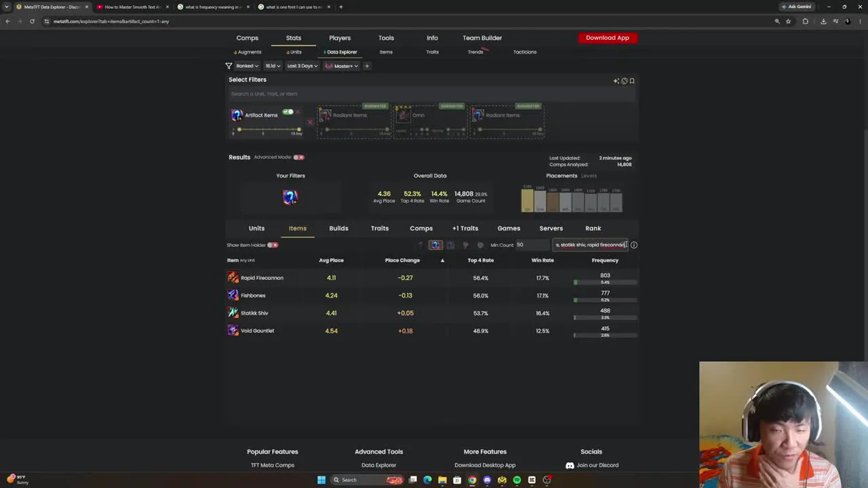Bookmark the current filter set
This screenshot has width=868, height=488.
pyautogui.click(x=632, y=81)
